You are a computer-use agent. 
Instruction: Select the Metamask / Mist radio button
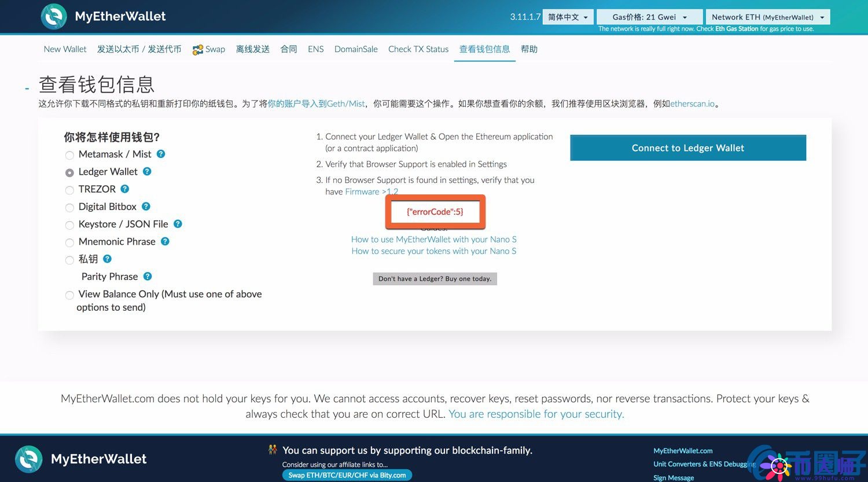pyautogui.click(x=69, y=155)
